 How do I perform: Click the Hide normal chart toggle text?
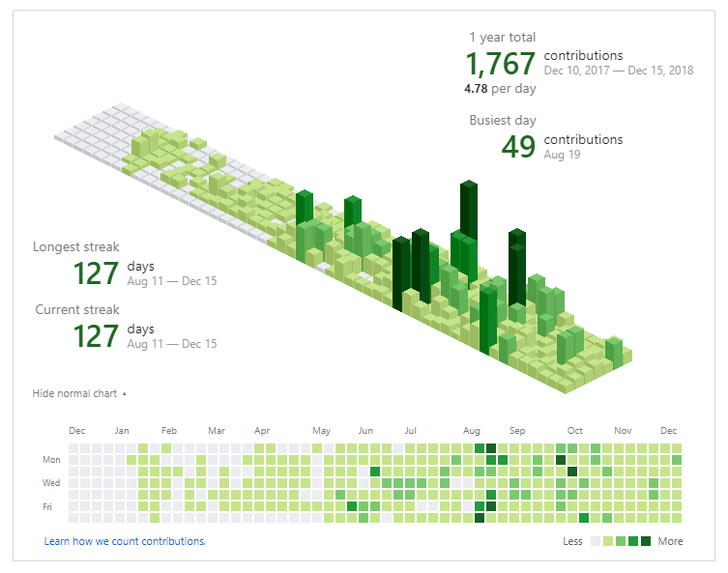pos(74,393)
